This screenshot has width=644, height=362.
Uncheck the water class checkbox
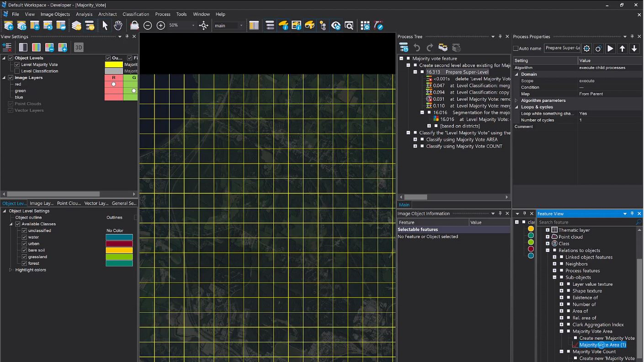24,237
